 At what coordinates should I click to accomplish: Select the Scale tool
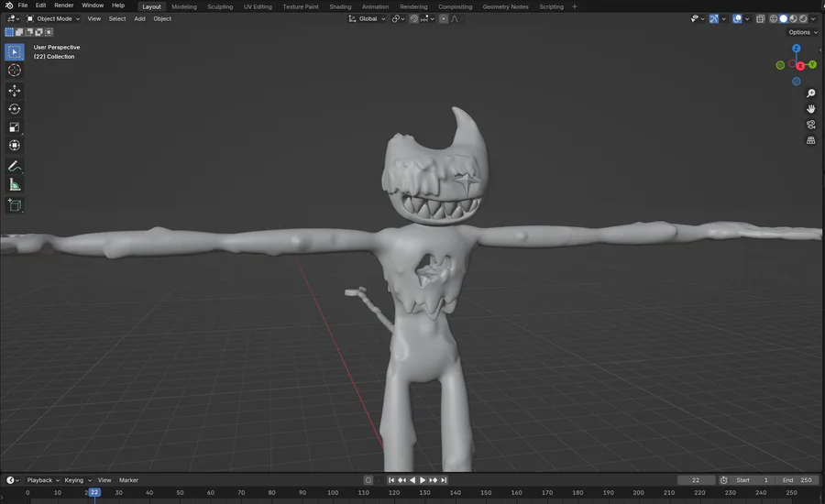(x=15, y=127)
